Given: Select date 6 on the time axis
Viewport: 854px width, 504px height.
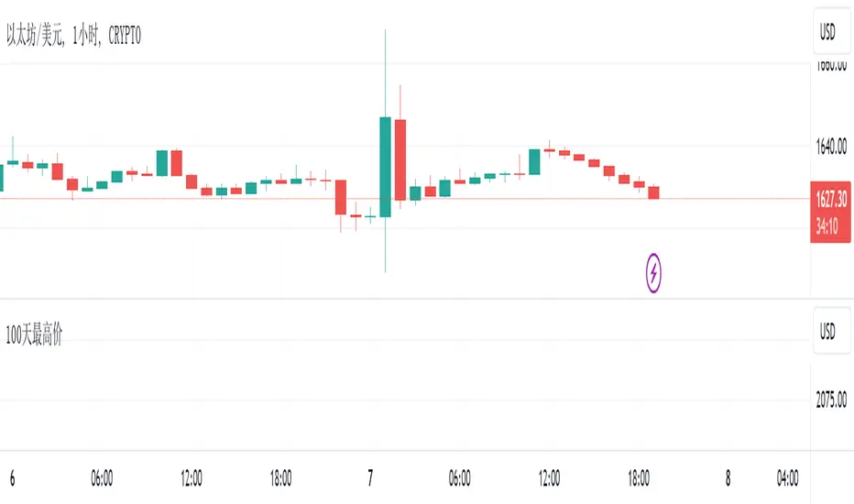Looking at the screenshot, I should pos(13,477).
